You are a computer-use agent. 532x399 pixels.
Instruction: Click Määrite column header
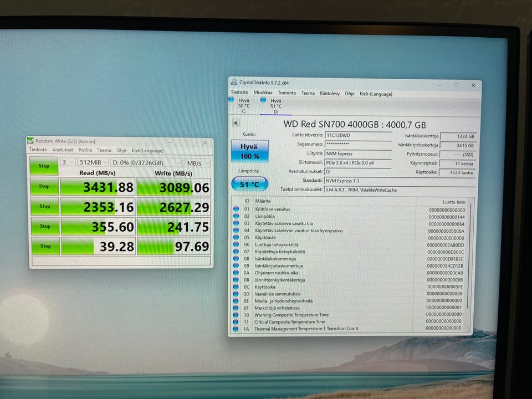pos(263,201)
